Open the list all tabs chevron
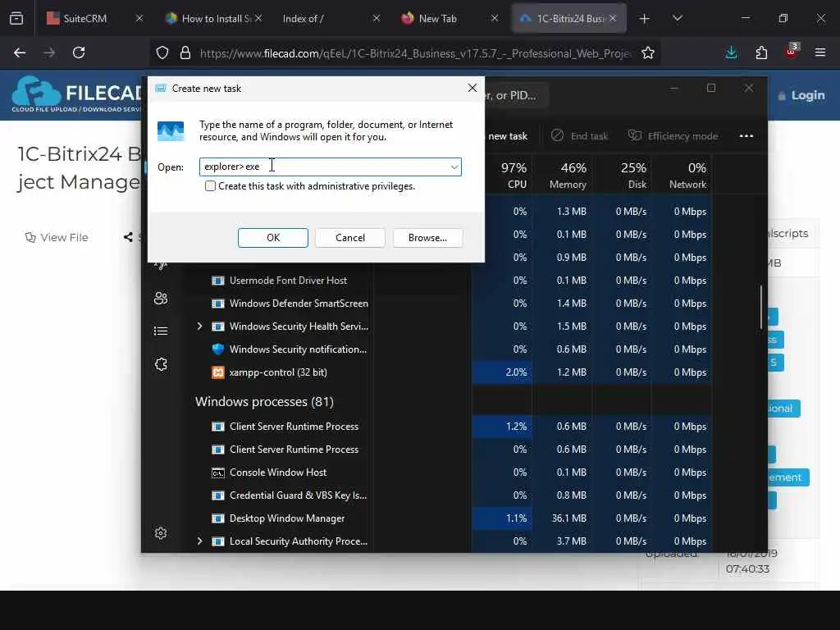840x630 pixels. 677,18
